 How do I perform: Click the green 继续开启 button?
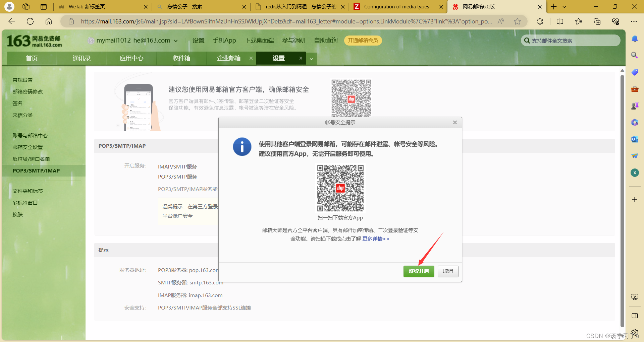coord(419,271)
